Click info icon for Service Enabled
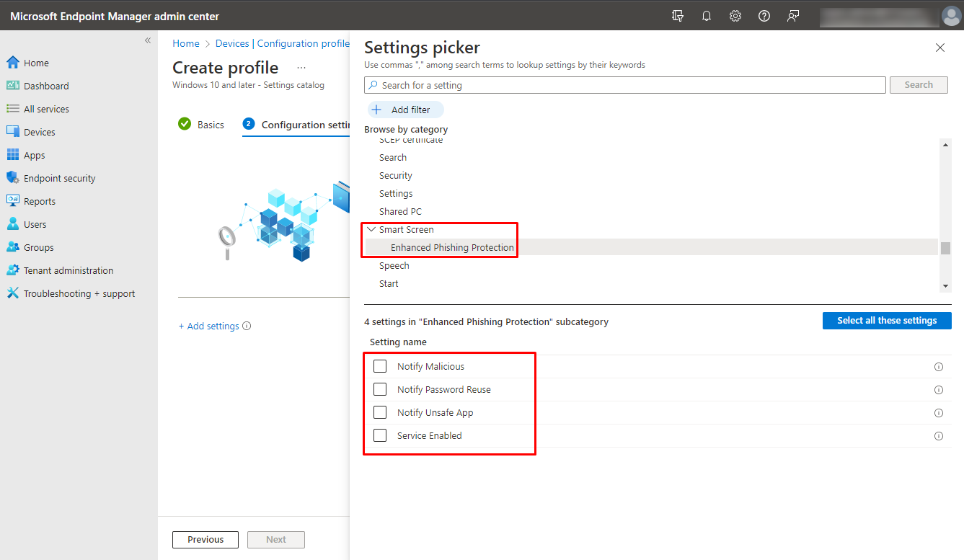Viewport: 964px width, 560px height. click(939, 436)
